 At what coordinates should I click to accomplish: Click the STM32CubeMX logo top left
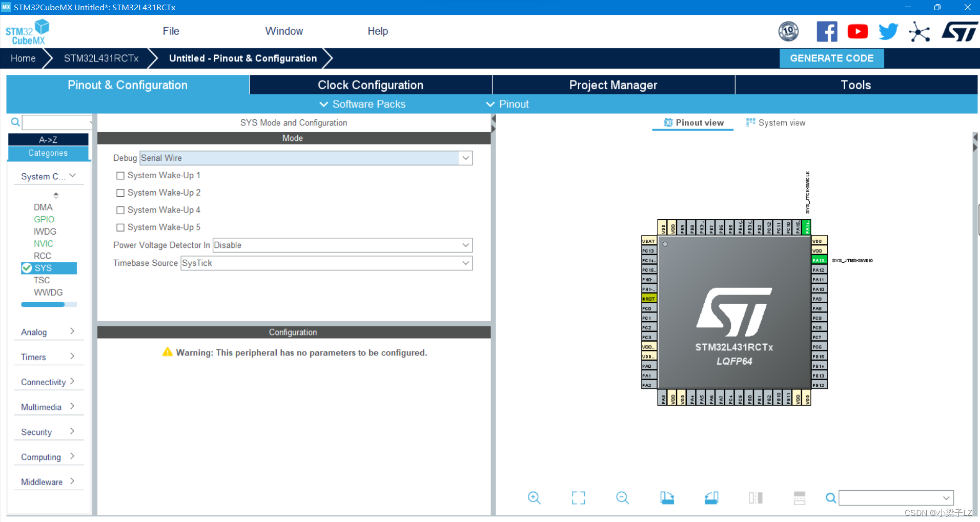[27, 31]
